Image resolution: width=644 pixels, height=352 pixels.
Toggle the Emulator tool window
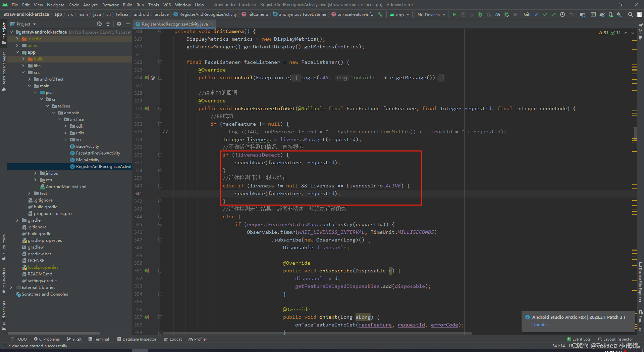pos(640,320)
